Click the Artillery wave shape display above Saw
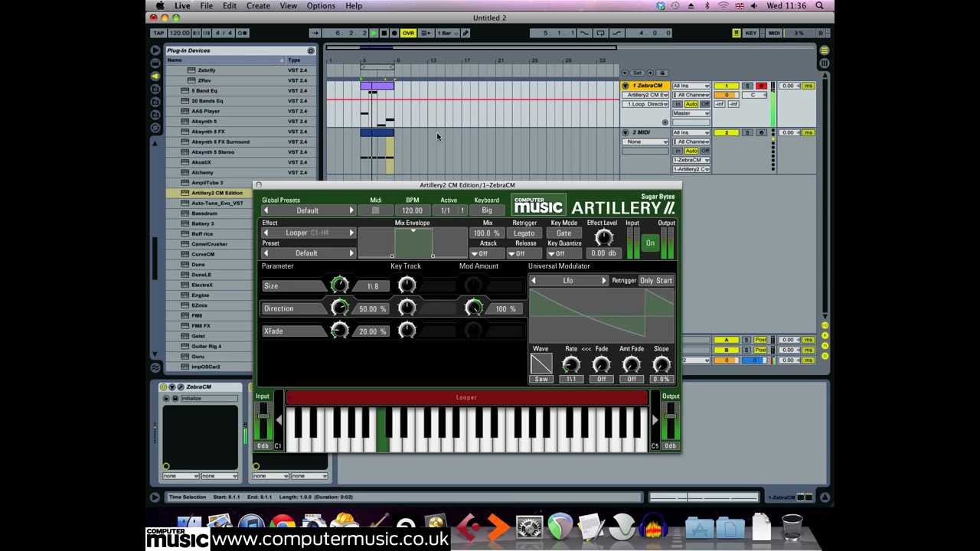The image size is (980, 551). tap(541, 364)
